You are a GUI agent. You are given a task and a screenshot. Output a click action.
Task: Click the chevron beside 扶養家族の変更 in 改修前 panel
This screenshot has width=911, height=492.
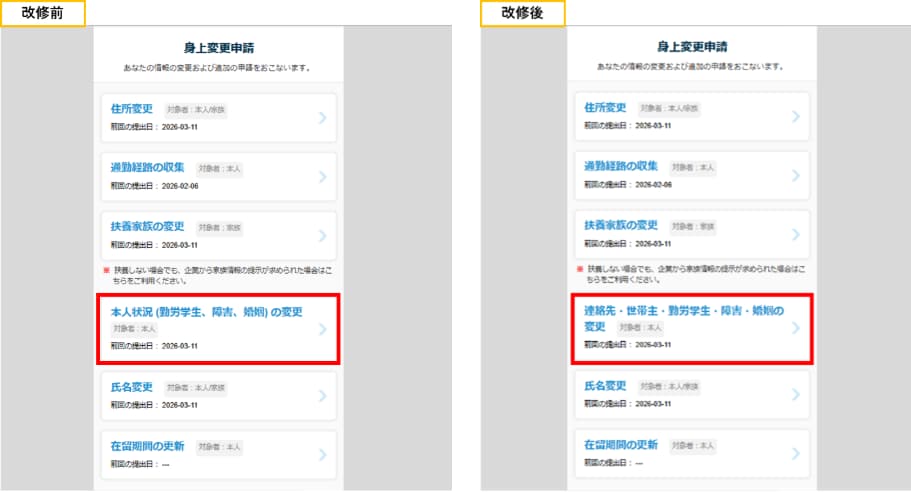[x=322, y=236]
